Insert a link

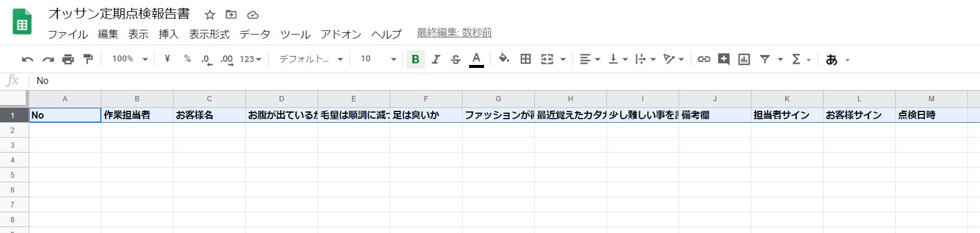[704, 59]
